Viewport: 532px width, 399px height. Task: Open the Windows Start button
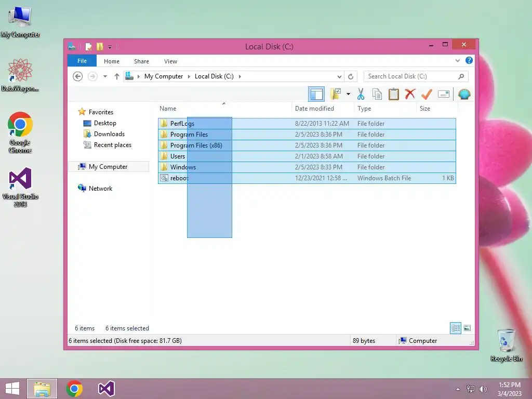tap(12, 389)
